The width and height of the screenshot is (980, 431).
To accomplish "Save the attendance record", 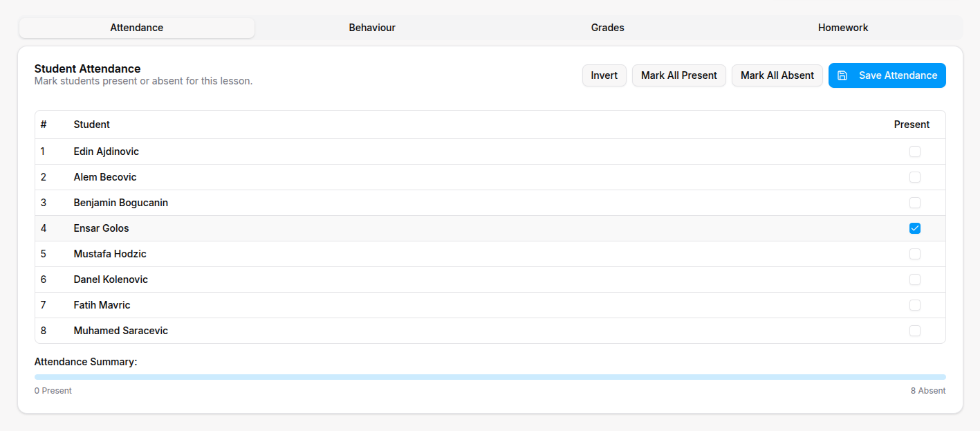I will click(887, 75).
